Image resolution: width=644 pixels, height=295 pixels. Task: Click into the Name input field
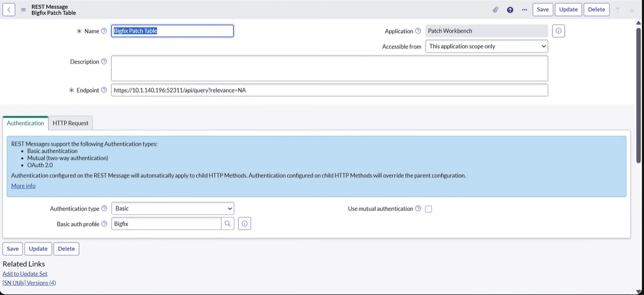(172, 31)
